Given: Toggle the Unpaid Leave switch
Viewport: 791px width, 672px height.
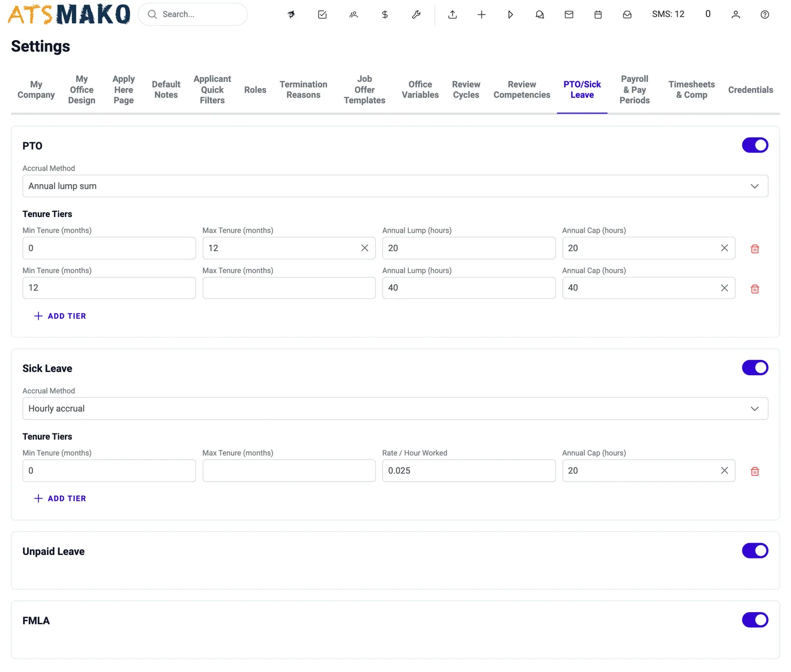Looking at the screenshot, I should 755,550.
